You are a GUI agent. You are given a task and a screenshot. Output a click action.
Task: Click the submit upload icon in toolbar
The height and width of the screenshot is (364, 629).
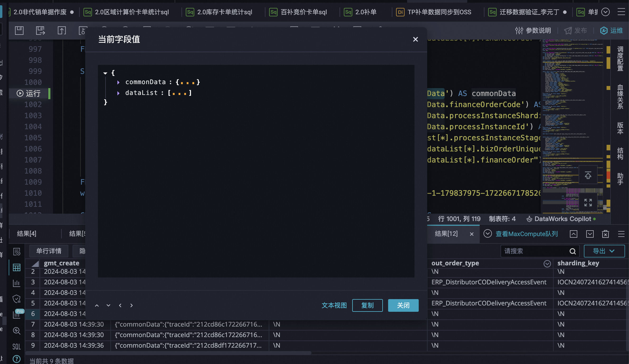(x=62, y=31)
